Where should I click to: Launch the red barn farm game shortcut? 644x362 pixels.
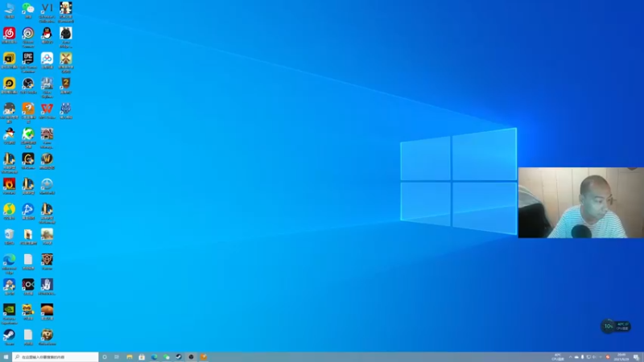(x=47, y=138)
